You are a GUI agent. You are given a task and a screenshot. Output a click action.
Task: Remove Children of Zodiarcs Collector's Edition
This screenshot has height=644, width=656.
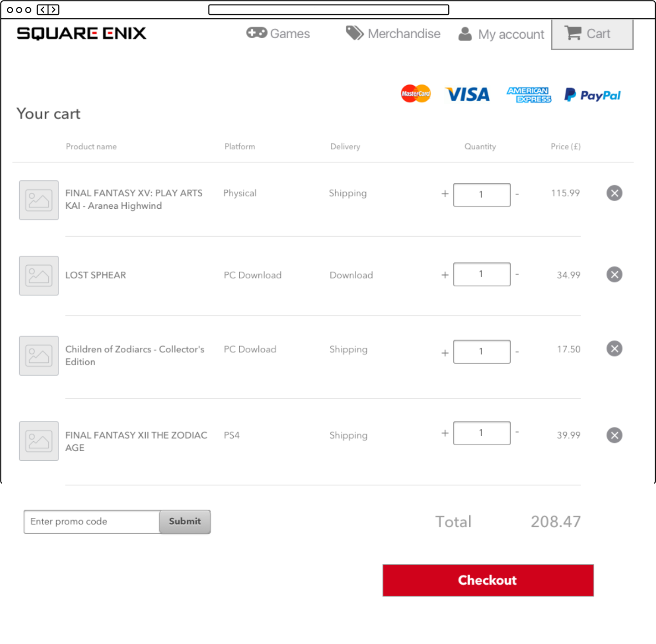coord(614,349)
